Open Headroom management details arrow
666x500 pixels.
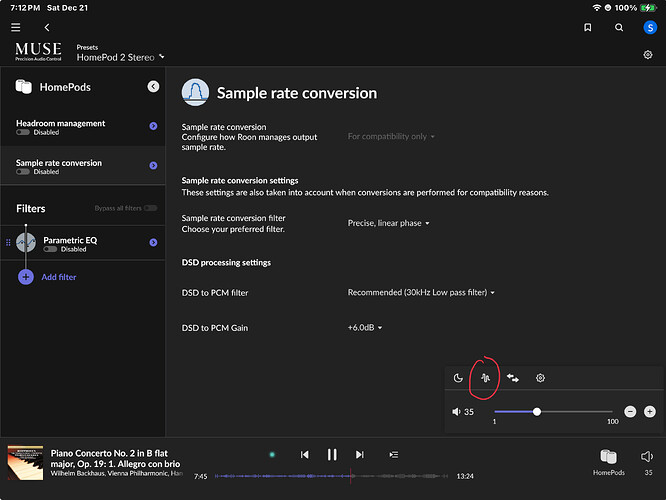(153, 126)
